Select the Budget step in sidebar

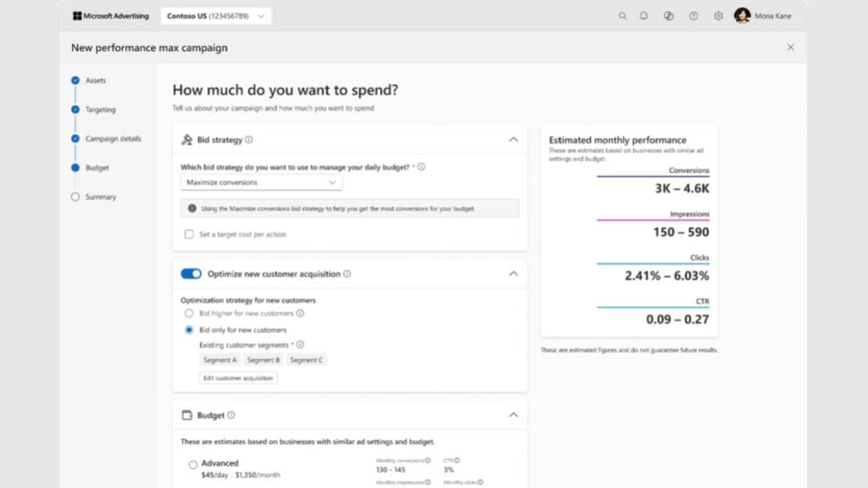[96, 168]
